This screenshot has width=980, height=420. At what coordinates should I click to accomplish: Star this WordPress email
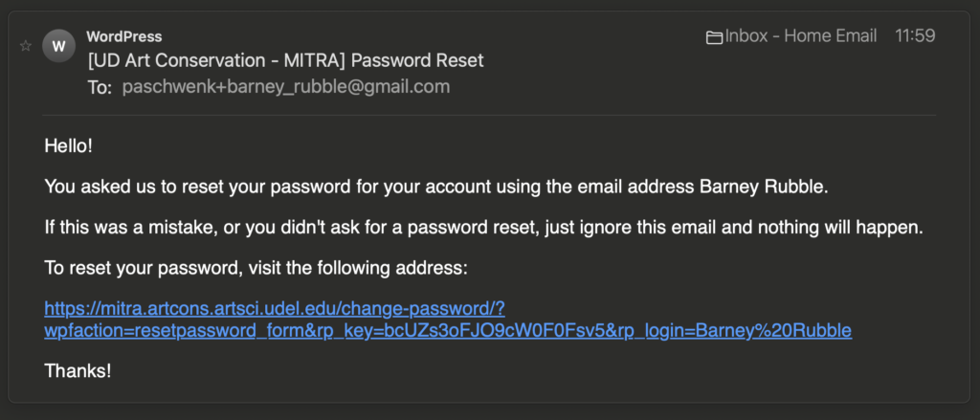(26, 45)
